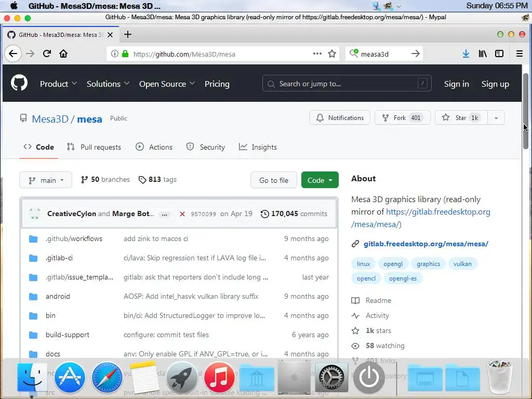
Task: Open the Readme link in About
Action: tap(378, 300)
